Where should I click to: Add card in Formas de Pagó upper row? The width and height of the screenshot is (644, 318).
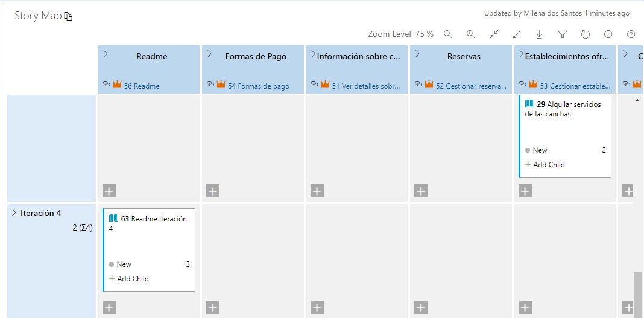(x=213, y=191)
